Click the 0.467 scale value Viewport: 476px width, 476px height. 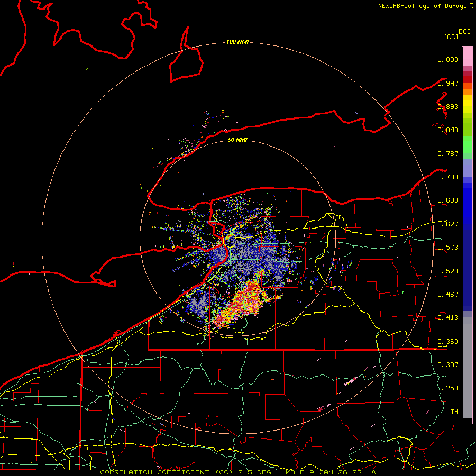[448, 295]
